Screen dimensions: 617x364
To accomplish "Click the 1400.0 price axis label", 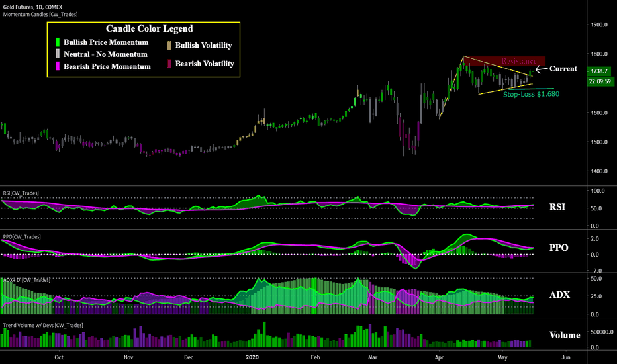I will [599, 171].
